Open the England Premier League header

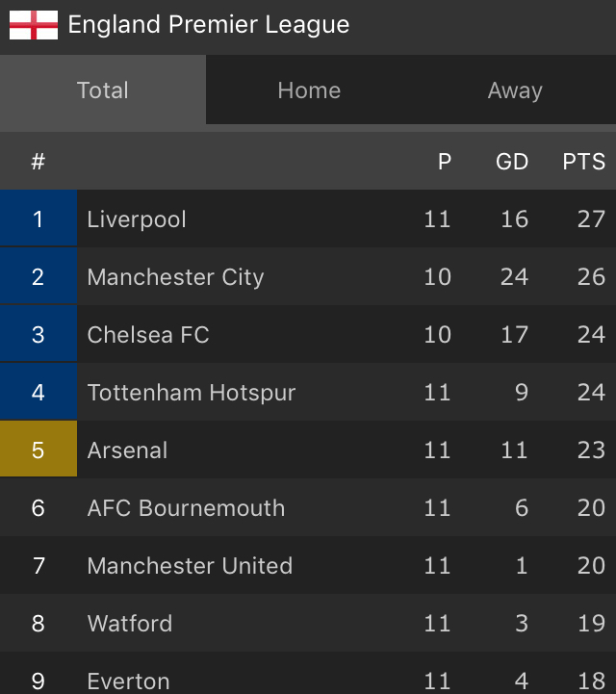click(x=209, y=25)
